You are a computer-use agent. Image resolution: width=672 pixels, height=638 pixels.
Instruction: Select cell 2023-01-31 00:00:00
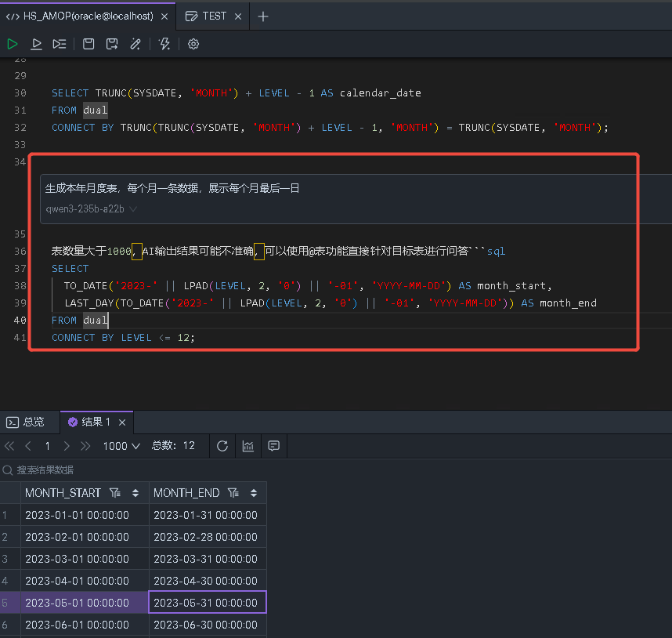pyautogui.click(x=206, y=516)
